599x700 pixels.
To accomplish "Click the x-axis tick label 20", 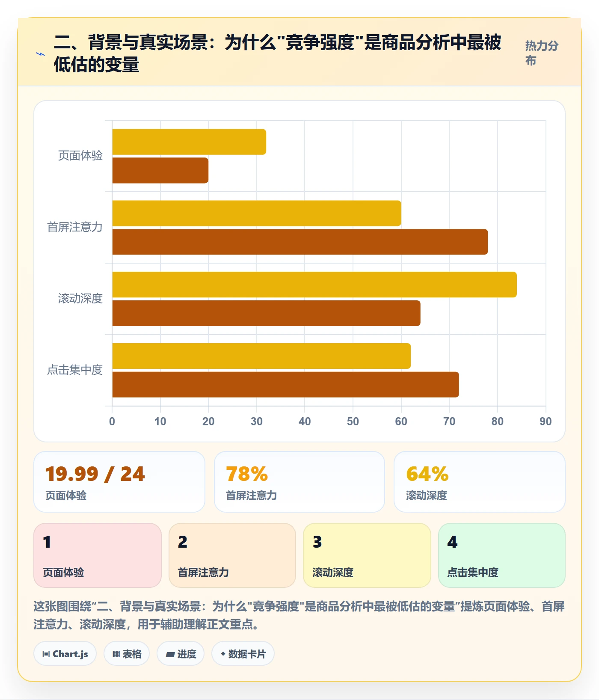I will [208, 421].
